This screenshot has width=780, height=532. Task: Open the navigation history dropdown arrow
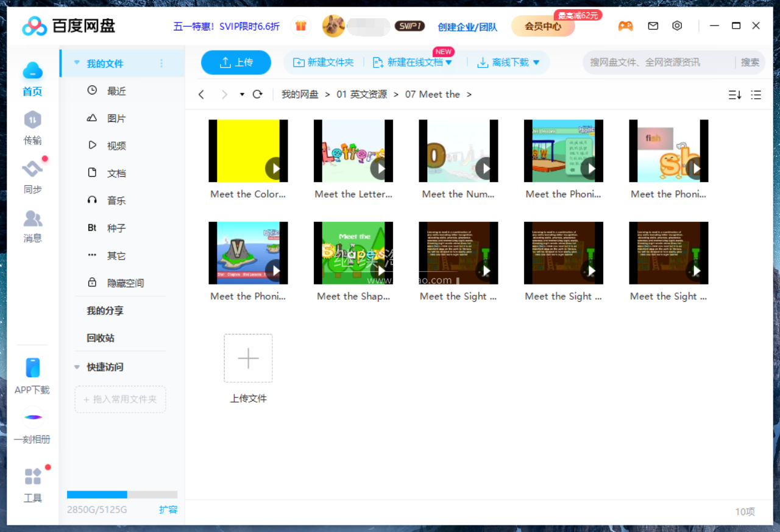tap(242, 94)
